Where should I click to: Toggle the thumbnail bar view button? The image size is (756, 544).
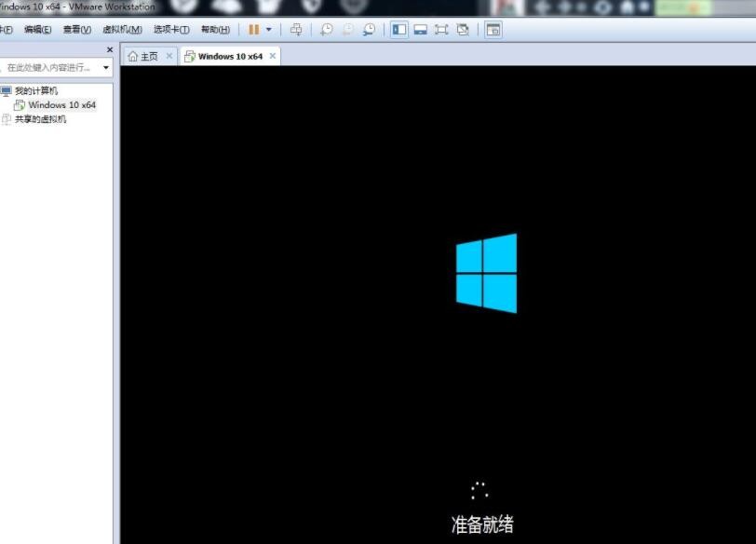(420, 30)
